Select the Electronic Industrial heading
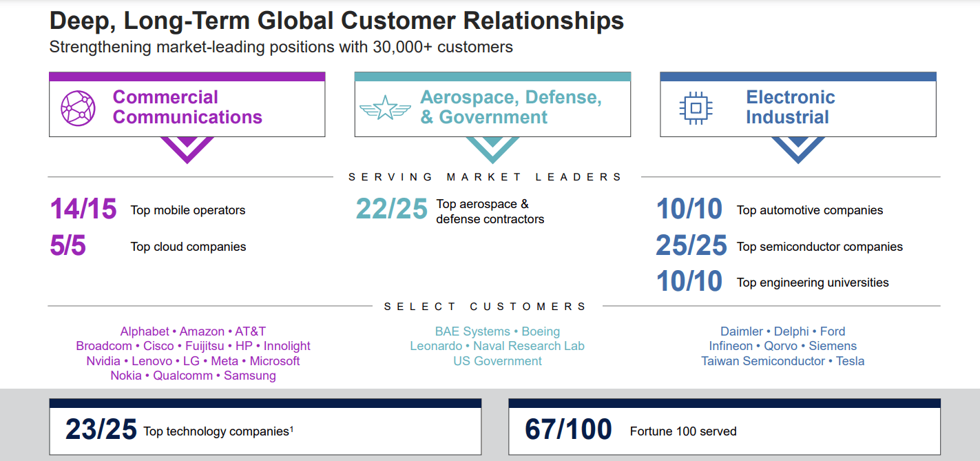 790,107
